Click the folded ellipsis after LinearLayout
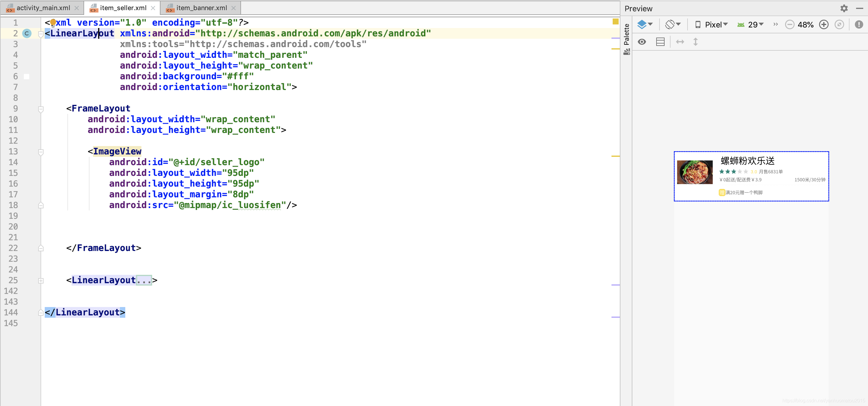The width and height of the screenshot is (868, 406). (x=144, y=280)
